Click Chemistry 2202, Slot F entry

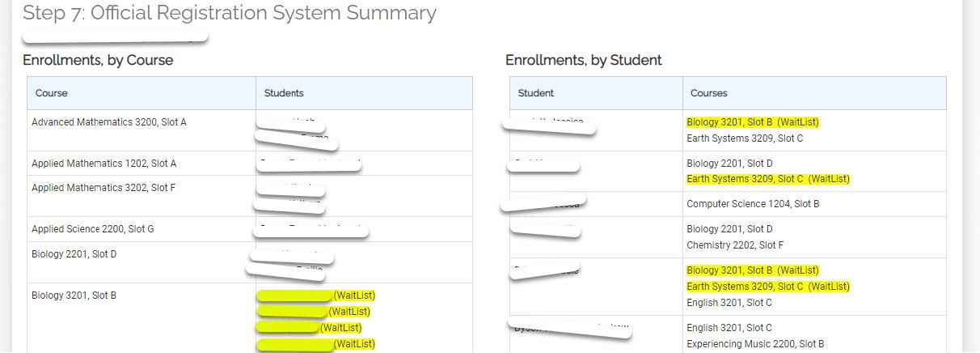[735, 245]
